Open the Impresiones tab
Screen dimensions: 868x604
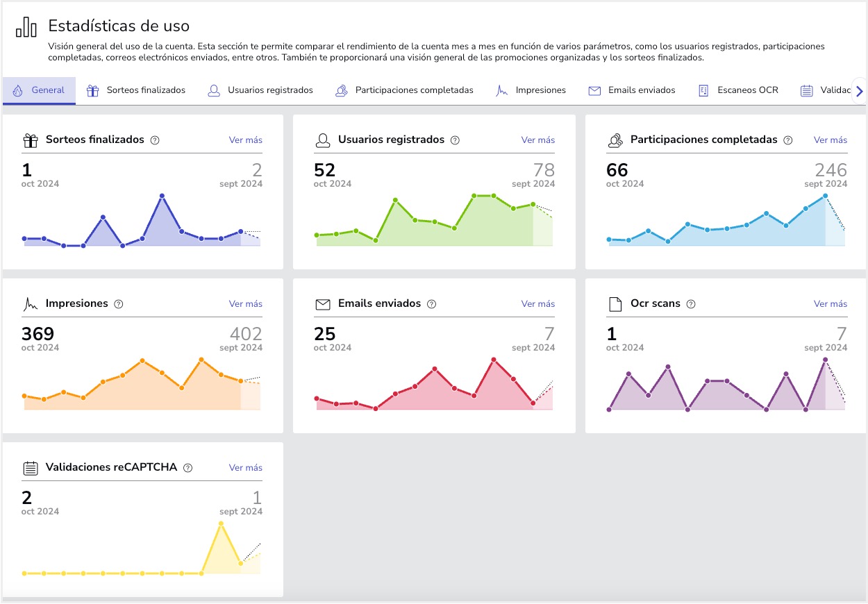pos(531,90)
